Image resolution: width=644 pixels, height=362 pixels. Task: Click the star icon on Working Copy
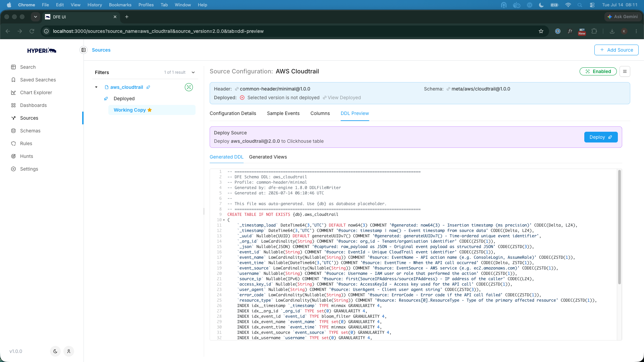coord(150,110)
